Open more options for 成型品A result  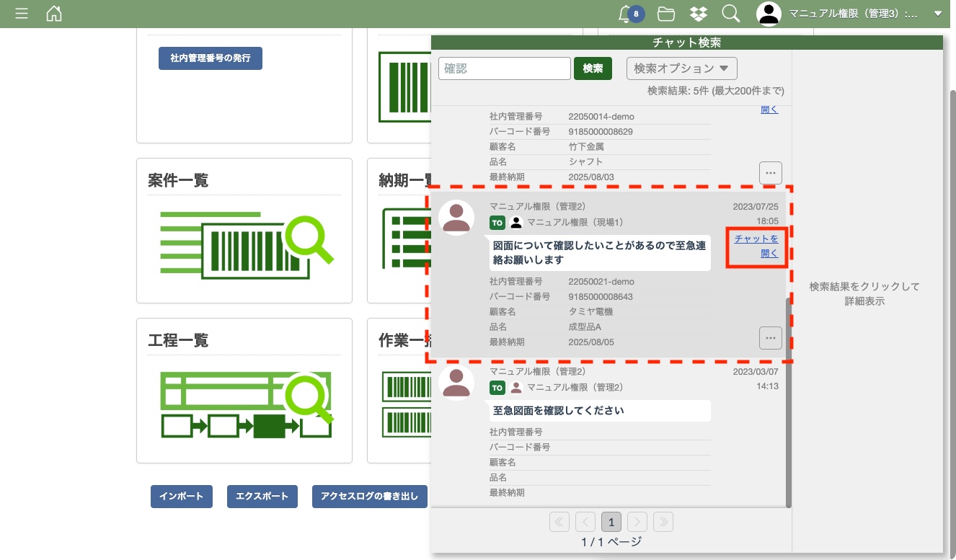click(x=770, y=338)
